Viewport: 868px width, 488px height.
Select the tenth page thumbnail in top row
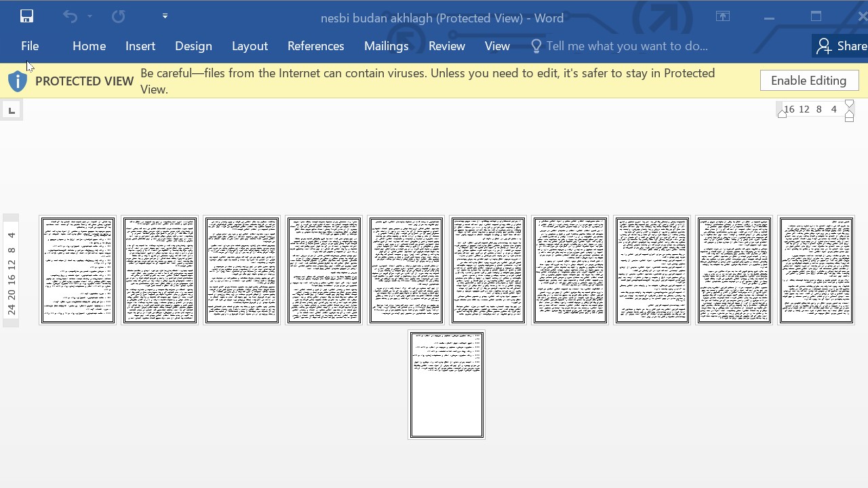coord(816,270)
